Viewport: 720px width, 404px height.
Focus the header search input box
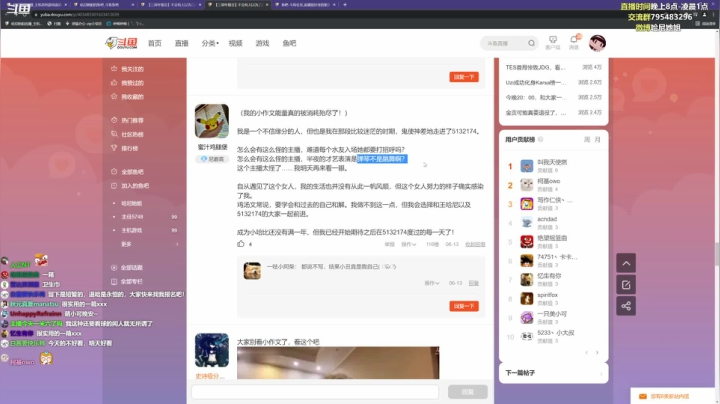click(504, 43)
